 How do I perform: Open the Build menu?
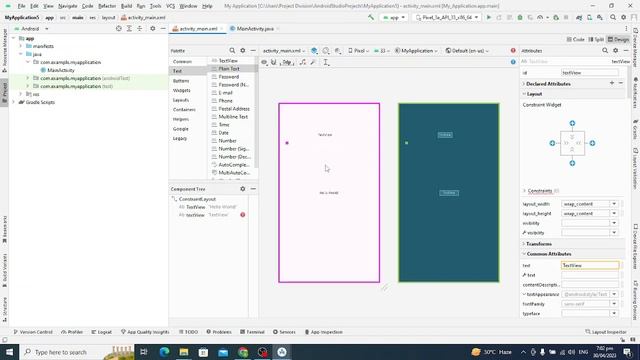(127, 6)
